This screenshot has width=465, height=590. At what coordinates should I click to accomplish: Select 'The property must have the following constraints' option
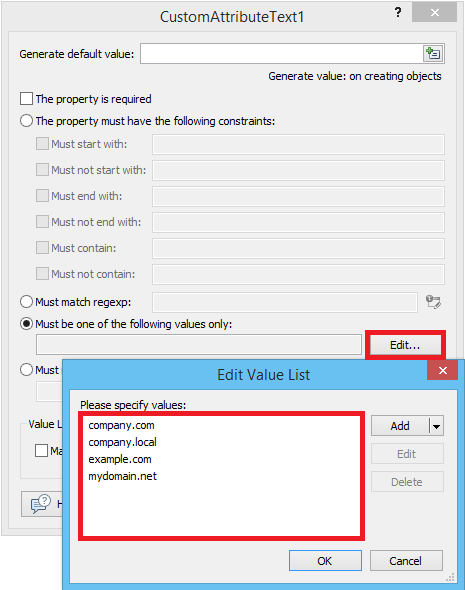tap(26, 121)
